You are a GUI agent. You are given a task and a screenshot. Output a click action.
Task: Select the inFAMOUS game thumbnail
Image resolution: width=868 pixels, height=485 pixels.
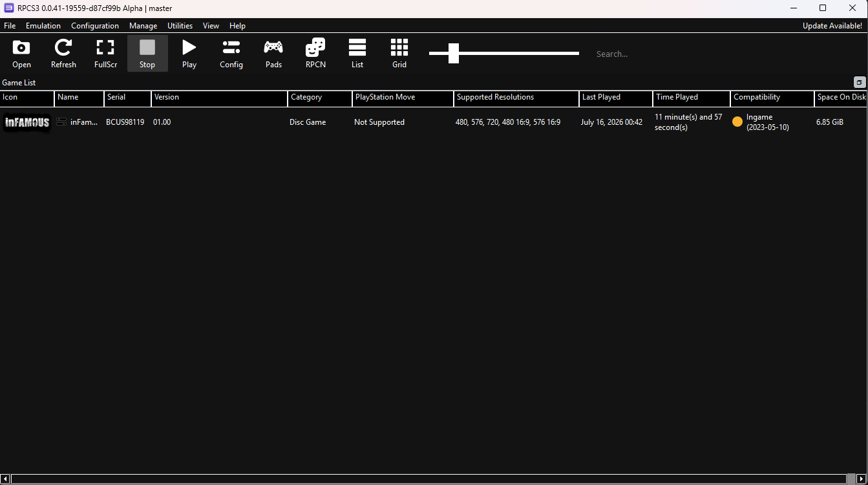(x=27, y=122)
